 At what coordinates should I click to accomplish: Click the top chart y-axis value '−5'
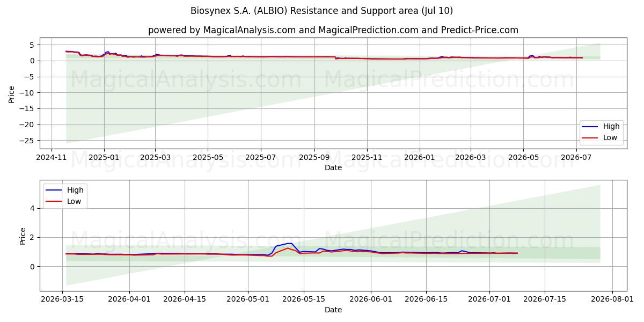click(30, 77)
